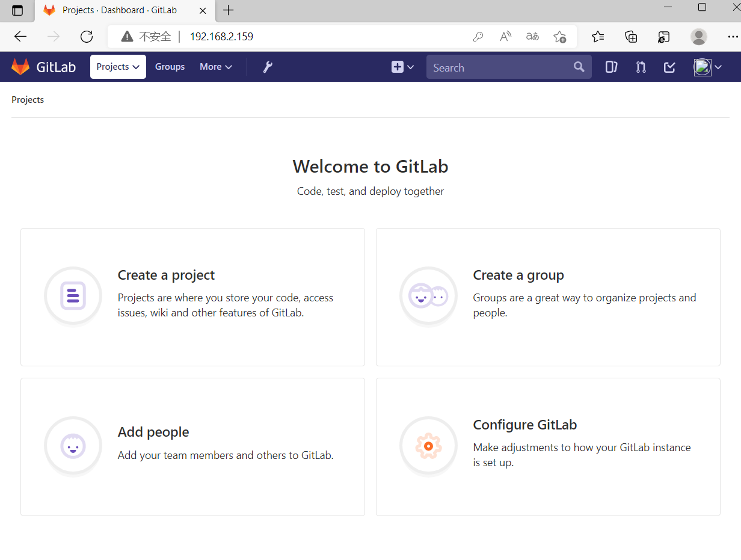This screenshot has height=560, width=741.
Task: Open the Collections icon
Action: pos(631,37)
